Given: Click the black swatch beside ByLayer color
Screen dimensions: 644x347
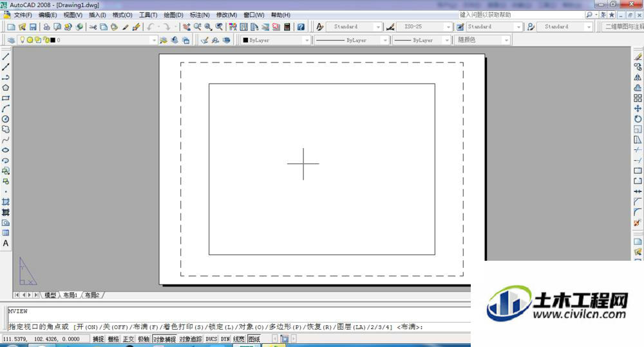Looking at the screenshot, I should (x=245, y=41).
